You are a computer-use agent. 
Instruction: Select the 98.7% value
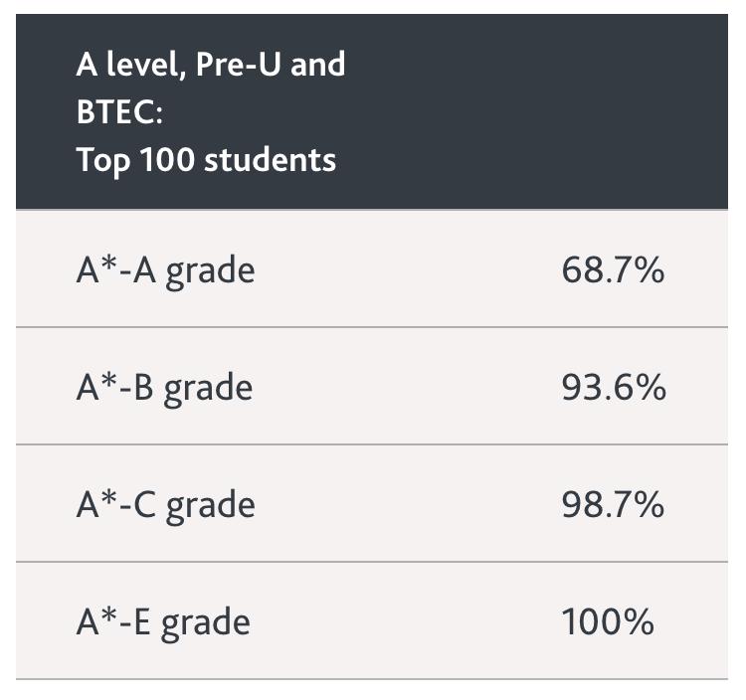(x=613, y=504)
